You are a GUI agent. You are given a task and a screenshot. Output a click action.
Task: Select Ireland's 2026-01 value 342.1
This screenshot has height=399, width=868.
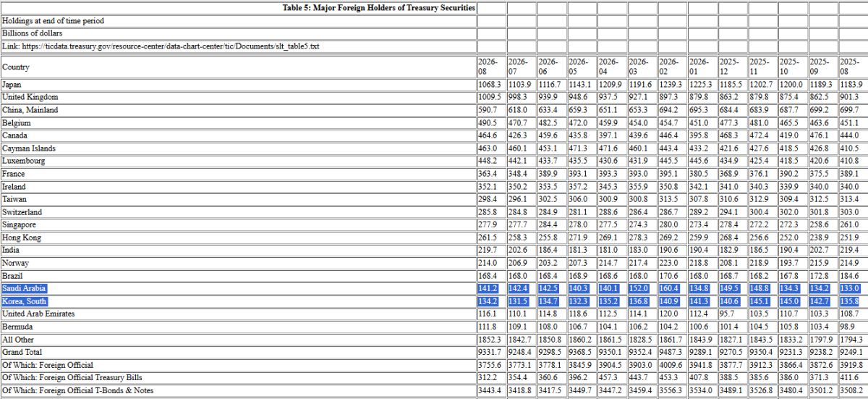(702, 187)
